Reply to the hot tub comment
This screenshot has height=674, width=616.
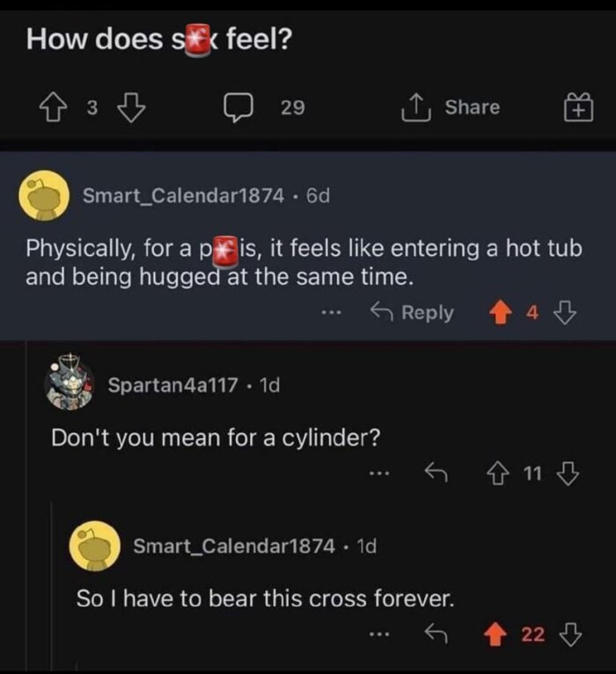tap(413, 313)
